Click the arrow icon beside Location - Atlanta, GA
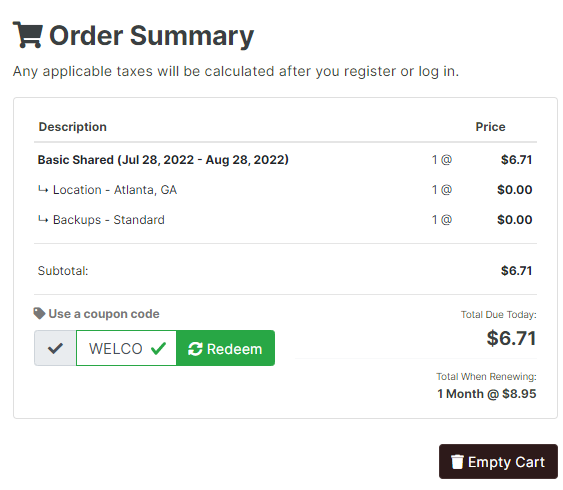The width and height of the screenshot is (563, 490). tap(43, 189)
